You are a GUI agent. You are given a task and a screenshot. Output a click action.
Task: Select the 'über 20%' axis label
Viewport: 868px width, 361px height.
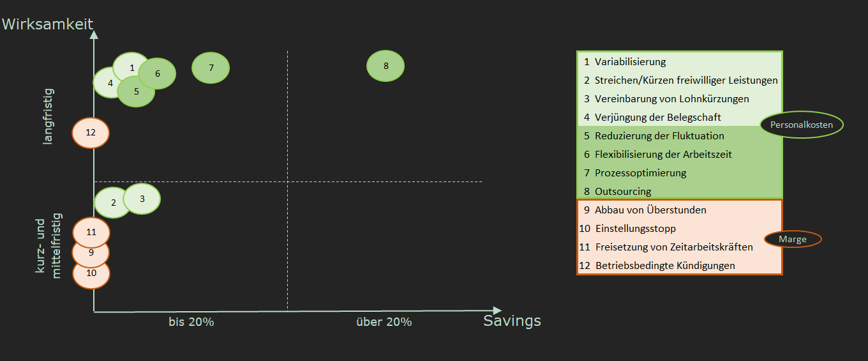coord(384,322)
